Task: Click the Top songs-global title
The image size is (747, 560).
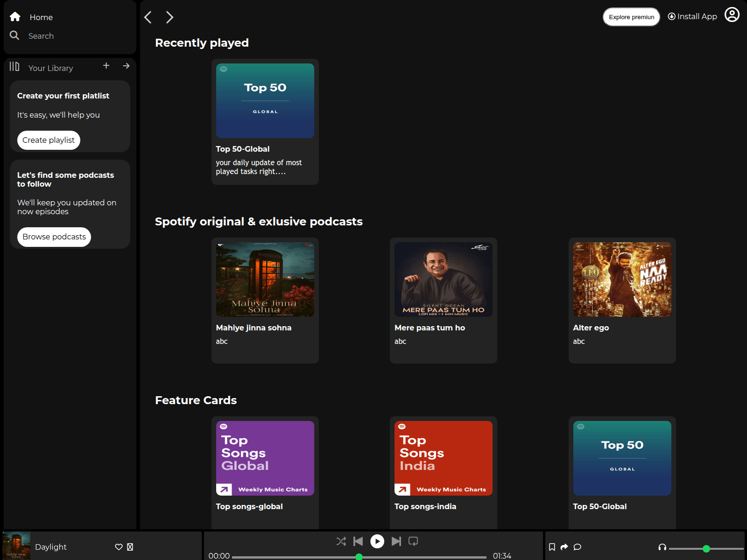Action: click(249, 506)
